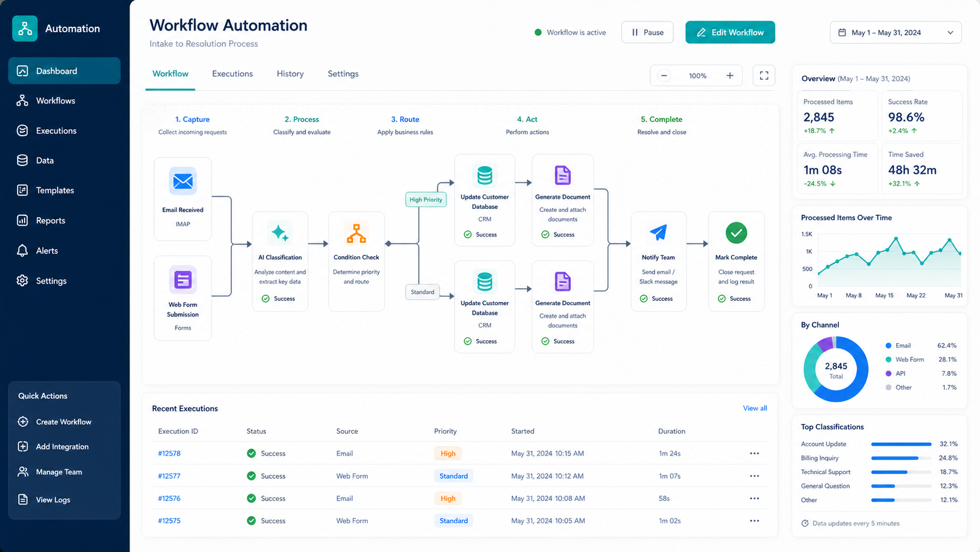Image resolution: width=980 pixels, height=552 pixels.
Task: Open more options for execution #12577
Action: [x=754, y=476]
